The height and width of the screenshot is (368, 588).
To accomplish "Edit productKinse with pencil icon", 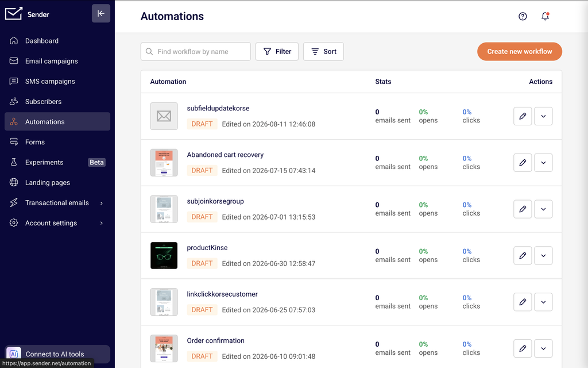I will [523, 256].
